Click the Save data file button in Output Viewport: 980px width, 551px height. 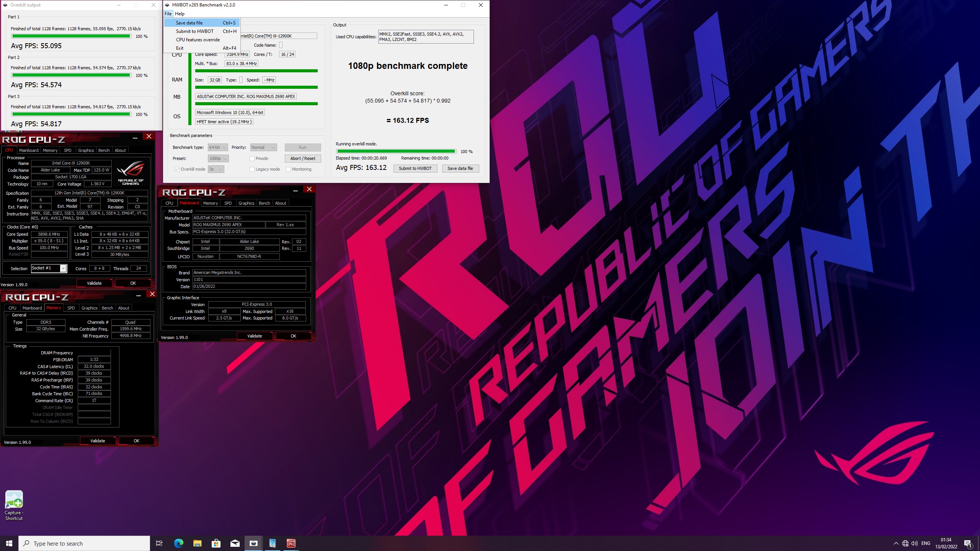click(x=460, y=168)
